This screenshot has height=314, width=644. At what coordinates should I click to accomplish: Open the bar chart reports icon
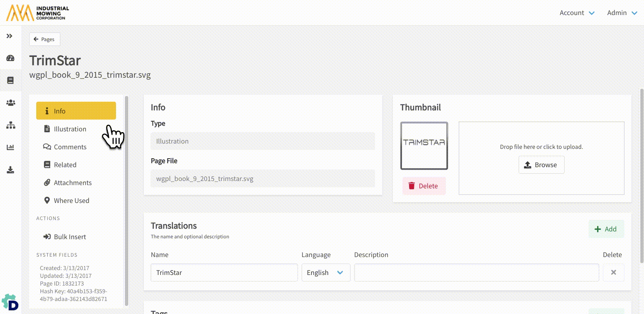11,147
